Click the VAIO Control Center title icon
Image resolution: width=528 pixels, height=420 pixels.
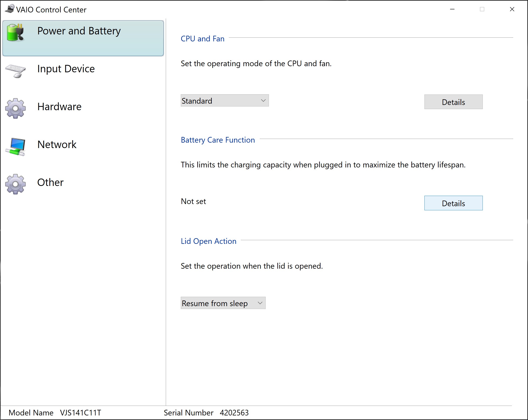10,9
